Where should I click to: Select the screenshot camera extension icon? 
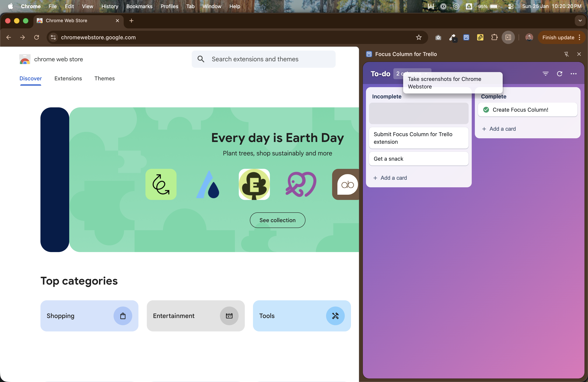[438, 38]
